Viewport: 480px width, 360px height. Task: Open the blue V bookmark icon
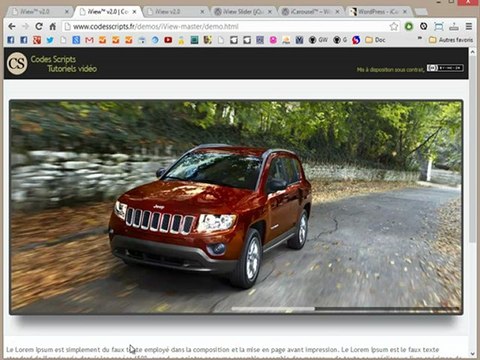tap(299, 40)
